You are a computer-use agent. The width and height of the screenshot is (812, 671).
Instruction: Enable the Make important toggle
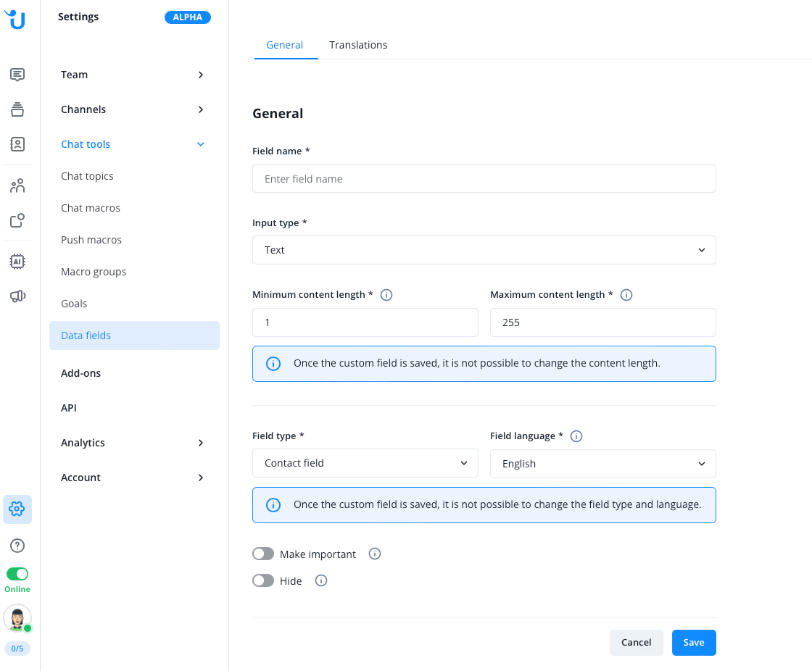[263, 554]
